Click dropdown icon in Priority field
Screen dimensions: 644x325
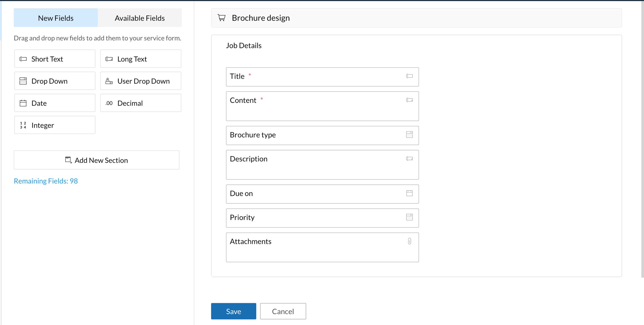409,217
